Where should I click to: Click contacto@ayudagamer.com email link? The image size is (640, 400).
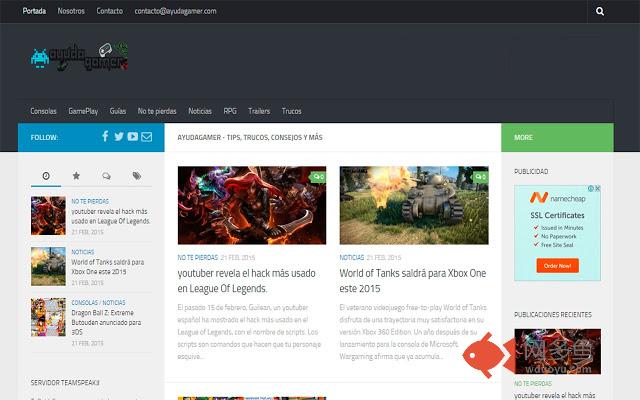click(176, 11)
